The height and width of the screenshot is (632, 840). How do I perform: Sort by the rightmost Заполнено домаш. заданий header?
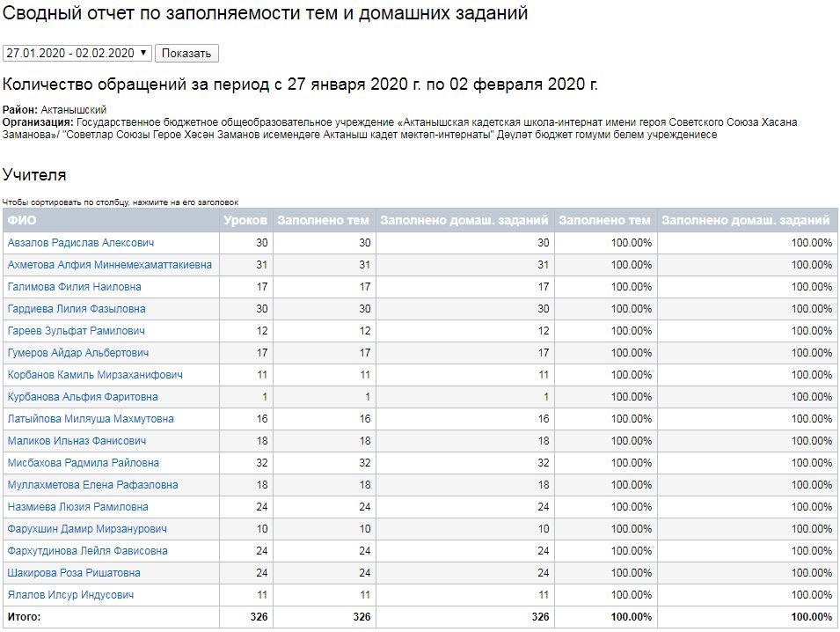coord(746,221)
